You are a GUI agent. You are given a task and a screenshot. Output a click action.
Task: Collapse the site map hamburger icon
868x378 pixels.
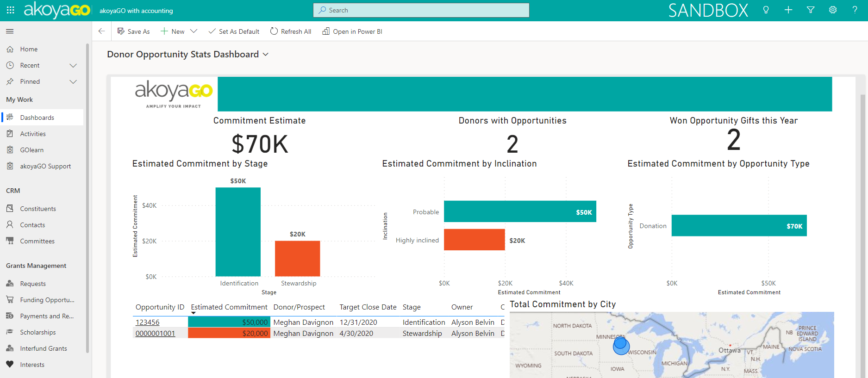click(10, 31)
